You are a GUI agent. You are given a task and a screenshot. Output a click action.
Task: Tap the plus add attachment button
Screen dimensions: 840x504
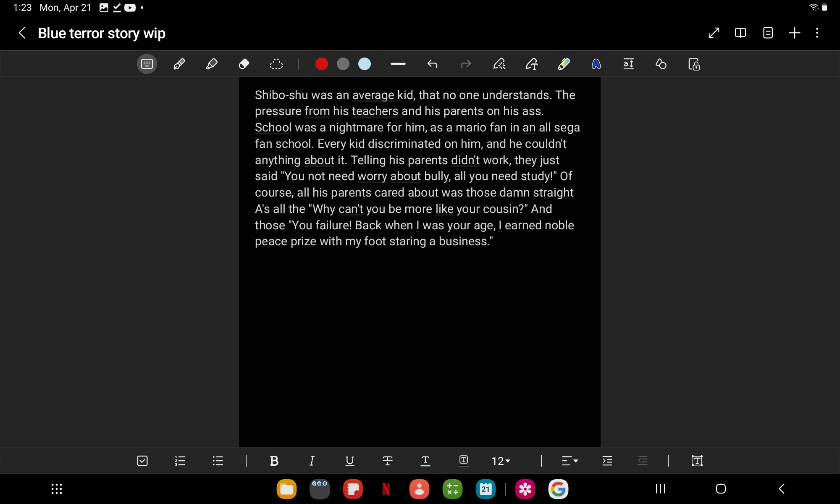point(794,33)
